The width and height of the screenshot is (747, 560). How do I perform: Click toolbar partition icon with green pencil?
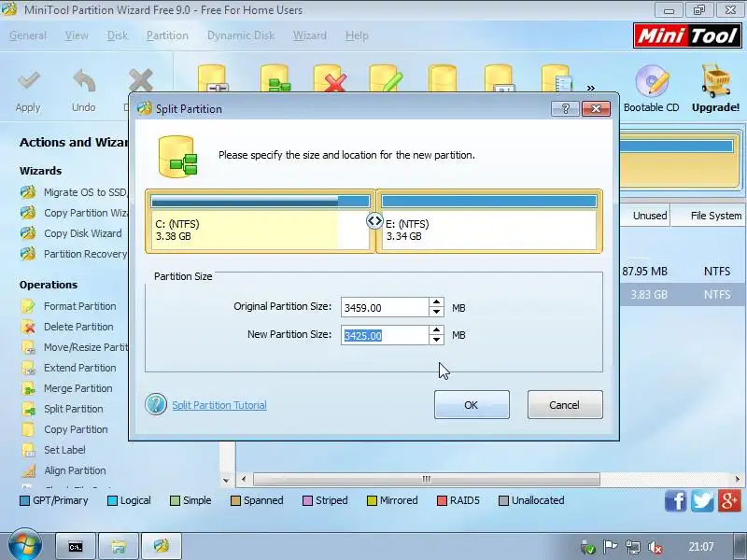386,78
